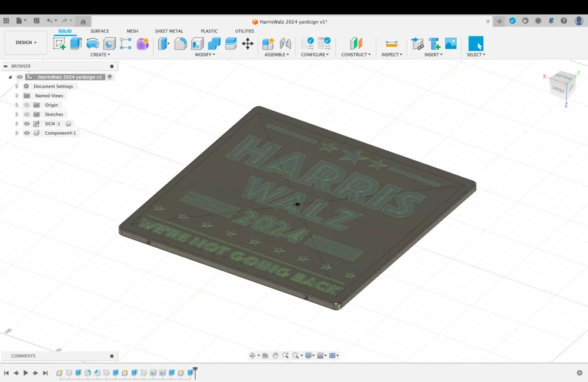Image resolution: width=588 pixels, height=382 pixels.
Task: Click the Measure tool icon
Action: [391, 44]
